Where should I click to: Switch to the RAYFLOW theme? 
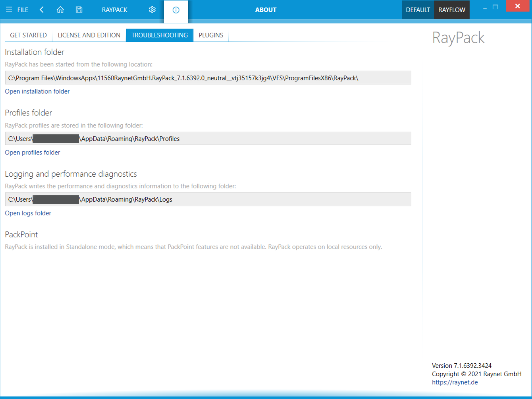(452, 10)
